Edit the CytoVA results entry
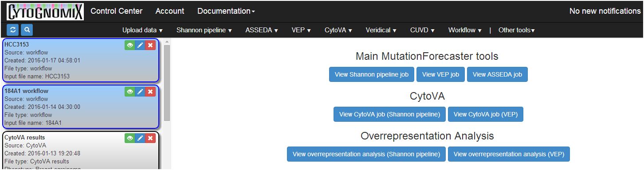Image resolution: width=644 pixels, height=170 pixels. pyautogui.click(x=140, y=139)
